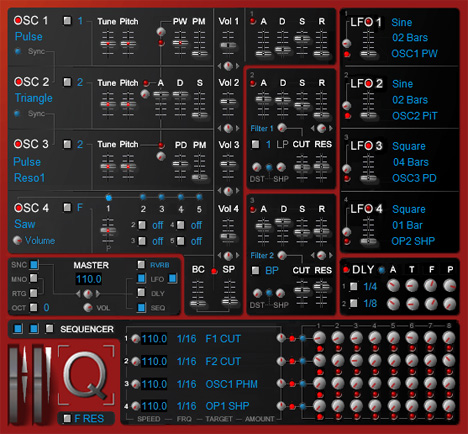
Task: Change the LFO 4 target OP2 SHP
Action: coord(413,241)
